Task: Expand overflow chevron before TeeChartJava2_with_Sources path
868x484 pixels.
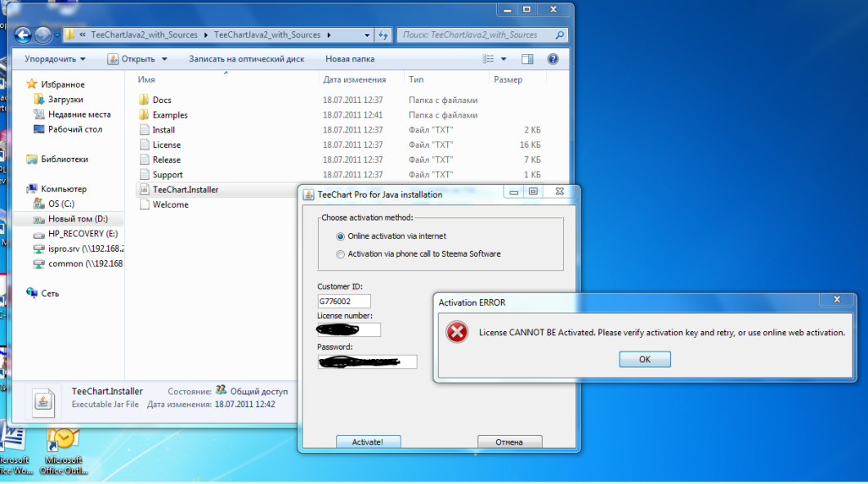Action: [83, 34]
